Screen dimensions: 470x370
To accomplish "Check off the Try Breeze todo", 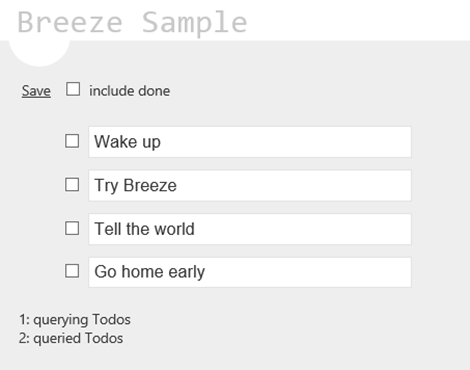I will point(72,185).
